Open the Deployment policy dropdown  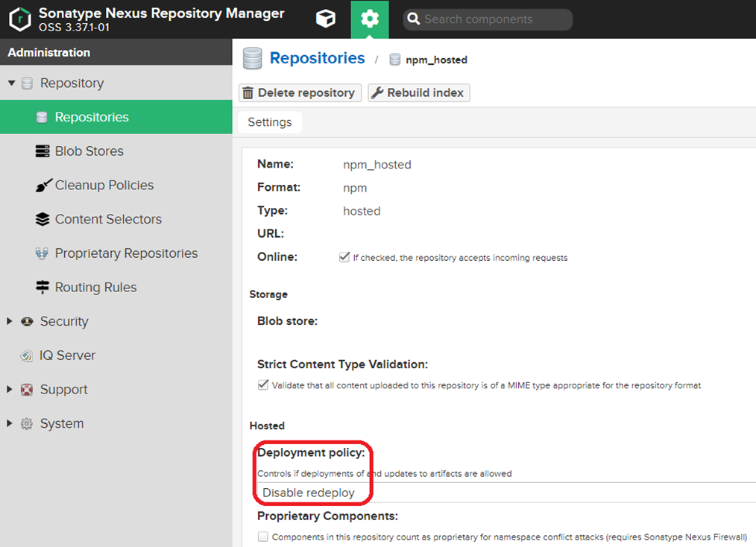(506, 493)
